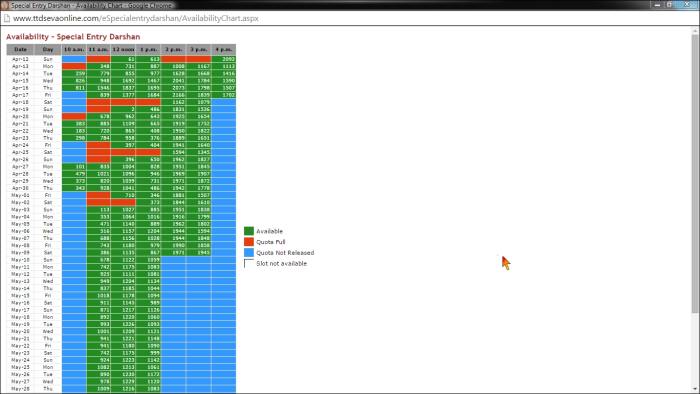This screenshot has width=700, height=394.
Task: Click the 10 a.m. column header
Action: coord(74,50)
